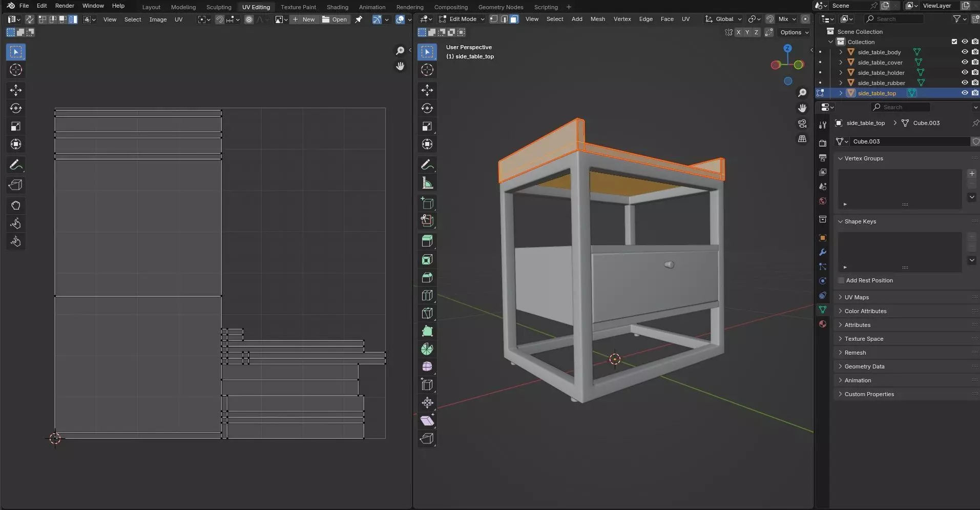Screen dimensions: 980x510
Task: Add a new workspace tab
Action: click(x=569, y=7)
